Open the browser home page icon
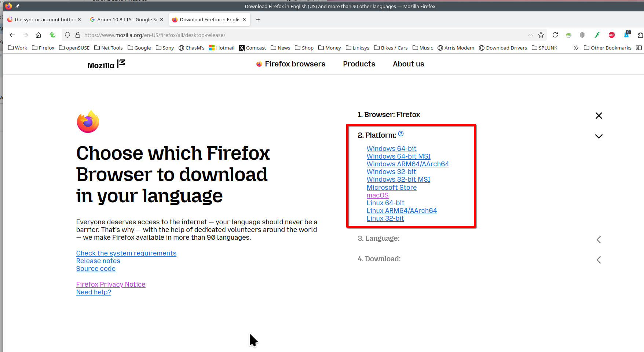This screenshot has height=352, width=644. pos(38,35)
